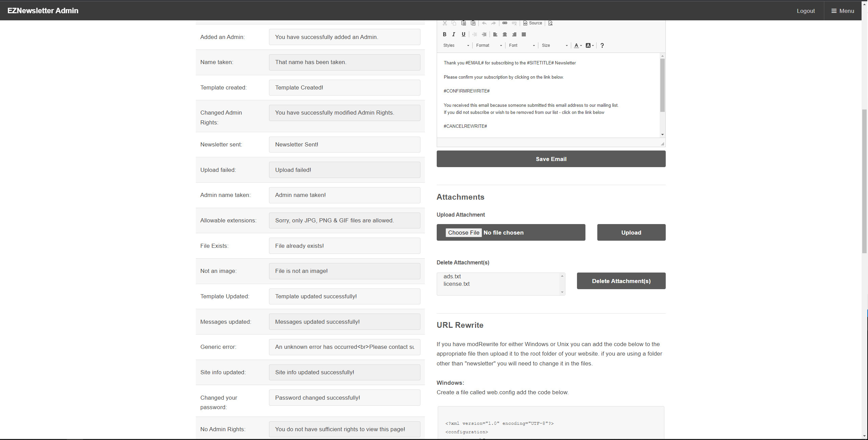Justify the text alignment
Image resolution: width=868 pixels, height=440 pixels.
pos(524,34)
